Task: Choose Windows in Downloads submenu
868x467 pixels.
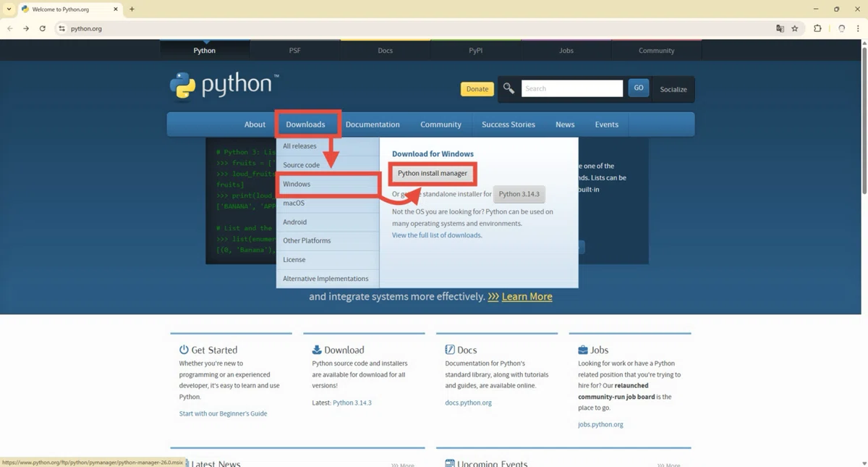Action: click(x=328, y=184)
